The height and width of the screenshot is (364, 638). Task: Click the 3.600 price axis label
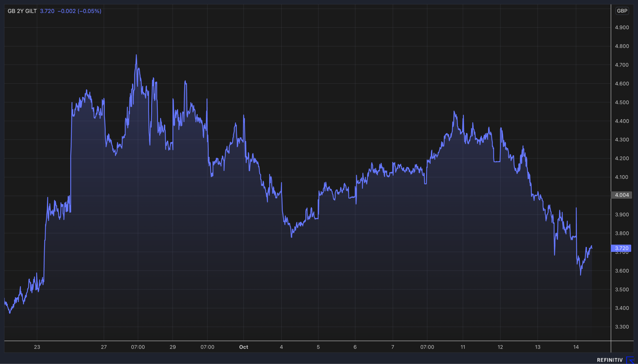coord(622,271)
